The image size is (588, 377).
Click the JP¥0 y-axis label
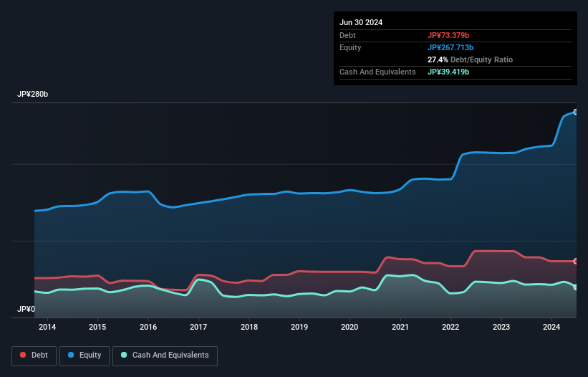[26, 309]
